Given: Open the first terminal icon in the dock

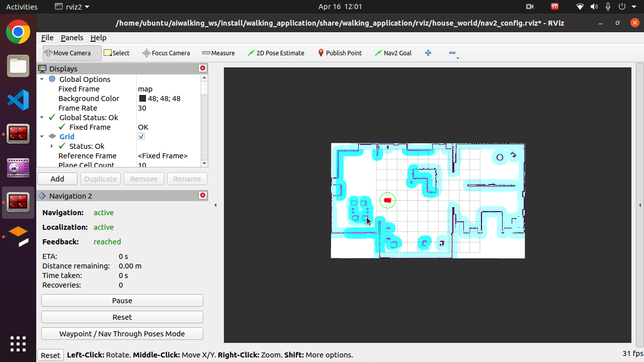Looking at the screenshot, I should click(18, 134).
